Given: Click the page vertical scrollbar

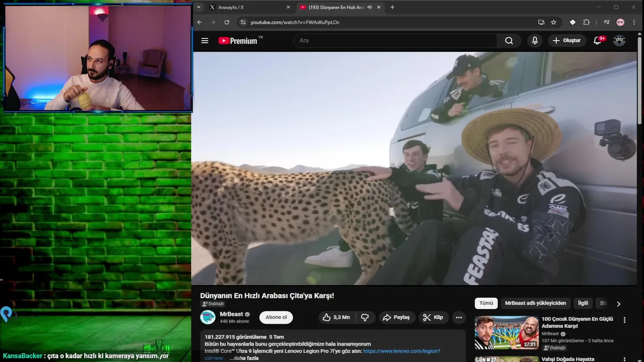Looking at the screenshot, I should (639, 80).
